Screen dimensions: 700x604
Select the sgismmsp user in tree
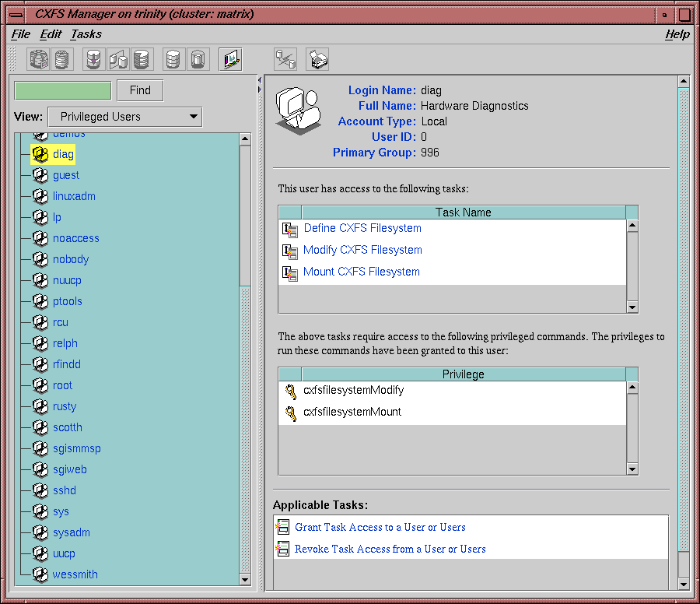[77, 448]
